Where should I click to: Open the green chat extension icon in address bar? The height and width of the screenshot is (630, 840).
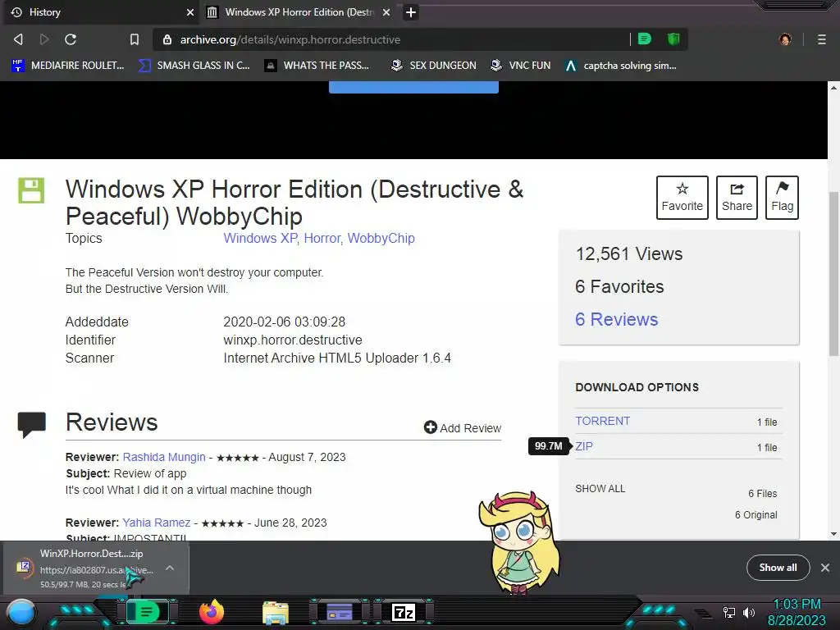point(645,39)
